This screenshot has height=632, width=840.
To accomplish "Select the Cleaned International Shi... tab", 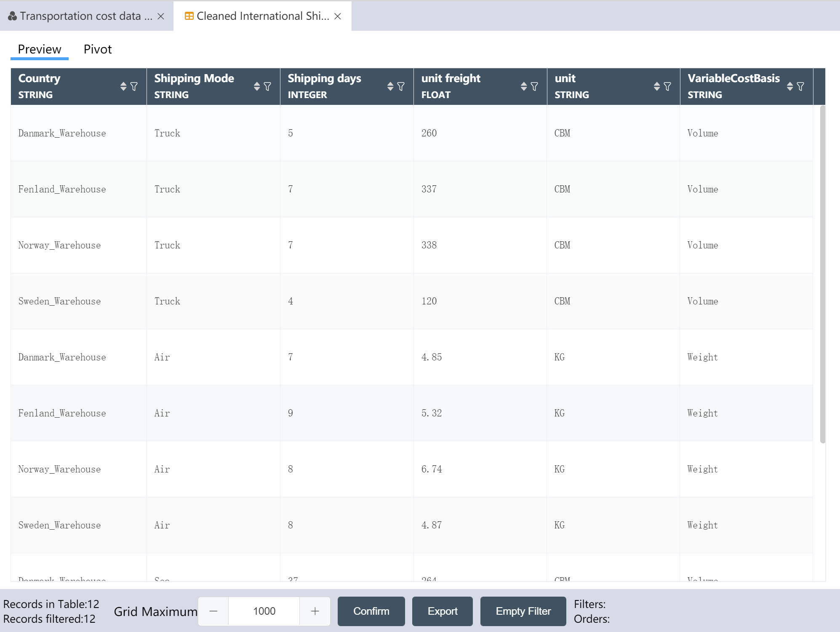I will click(263, 16).
